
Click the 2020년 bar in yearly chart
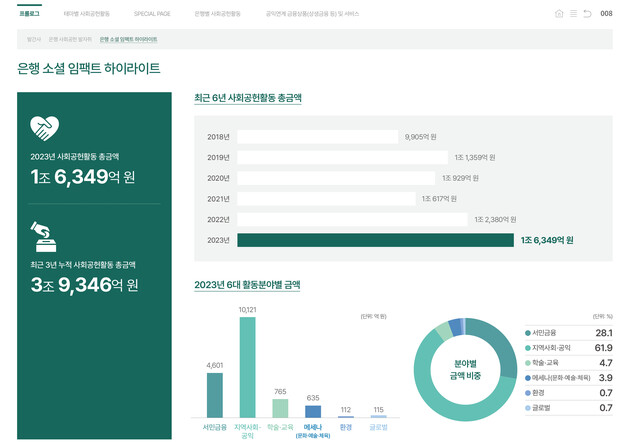(336, 178)
